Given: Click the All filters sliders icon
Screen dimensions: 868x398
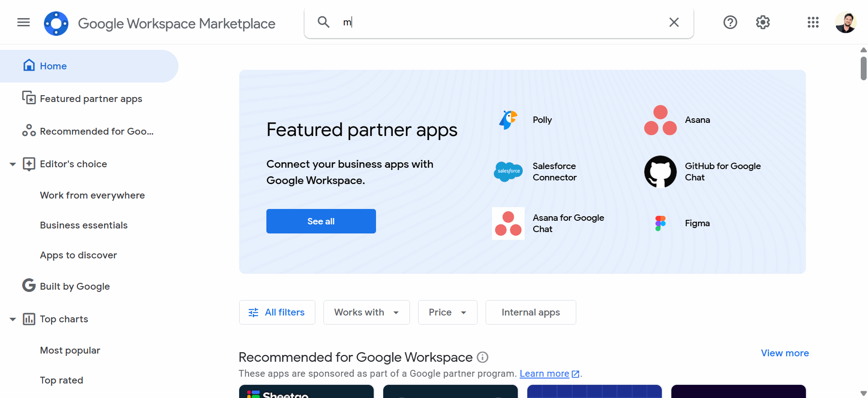Looking at the screenshot, I should pyautogui.click(x=254, y=312).
